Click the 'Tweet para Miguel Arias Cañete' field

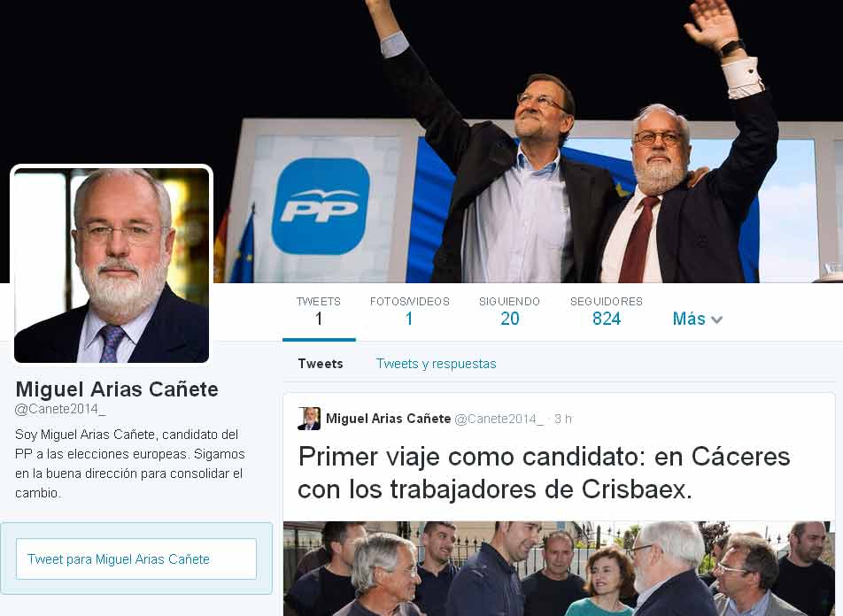click(136, 559)
